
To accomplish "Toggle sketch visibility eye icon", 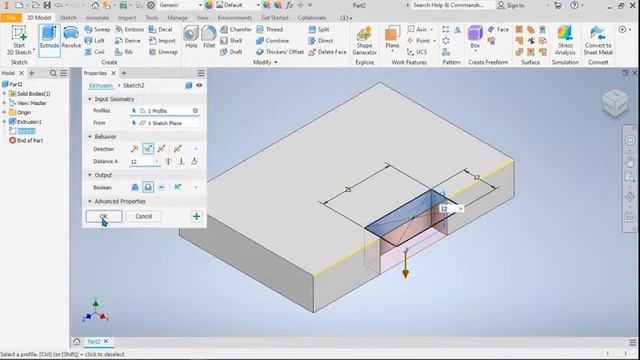I will coord(199,85).
